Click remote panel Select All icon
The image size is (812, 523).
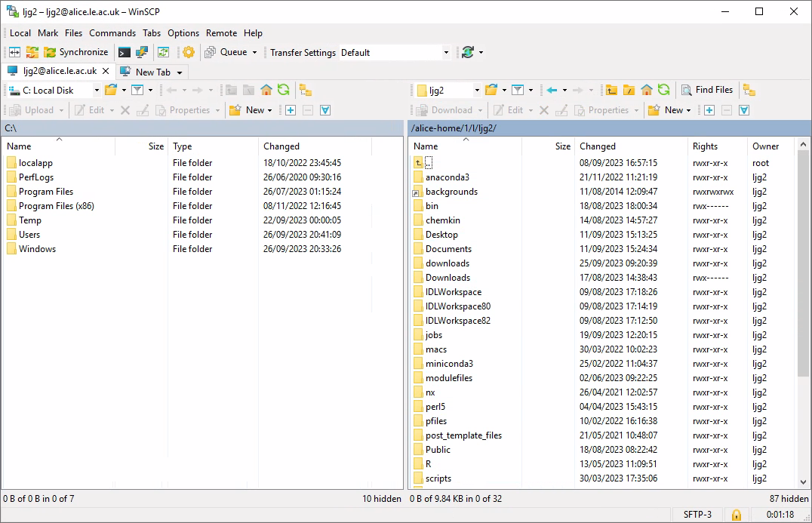tap(744, 109)
